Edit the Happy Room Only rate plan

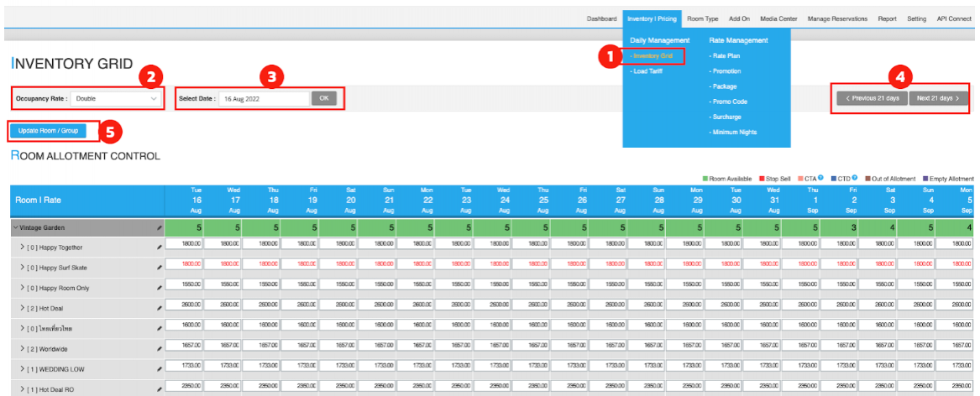(159, 288)
